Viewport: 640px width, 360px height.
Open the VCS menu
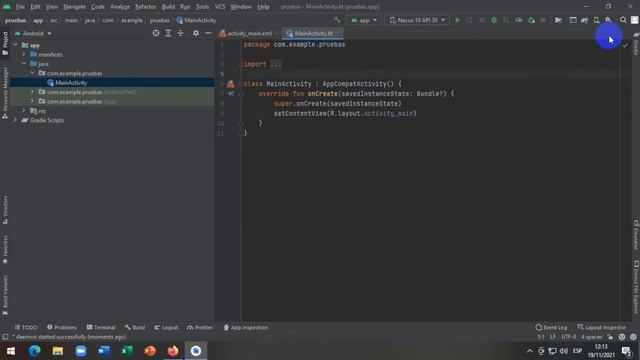(220, 7)
